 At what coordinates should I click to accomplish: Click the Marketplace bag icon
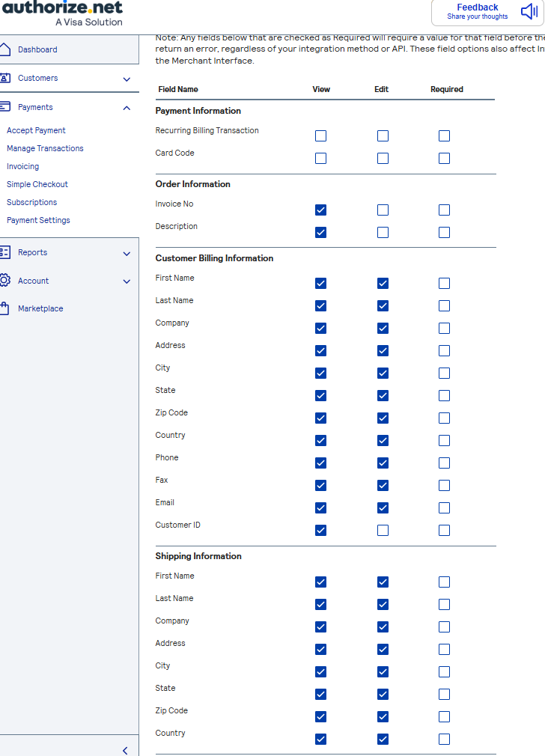pos(4,308)
